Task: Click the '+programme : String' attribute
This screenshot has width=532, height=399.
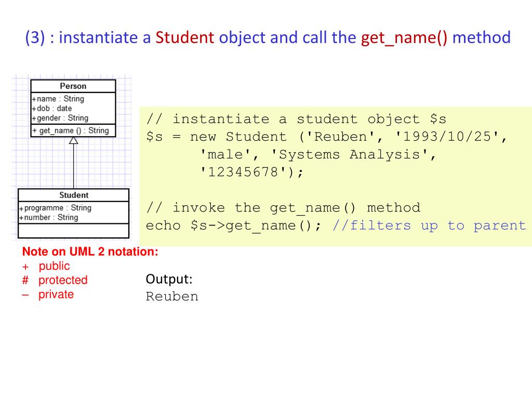Action: (x=55, y=208)
